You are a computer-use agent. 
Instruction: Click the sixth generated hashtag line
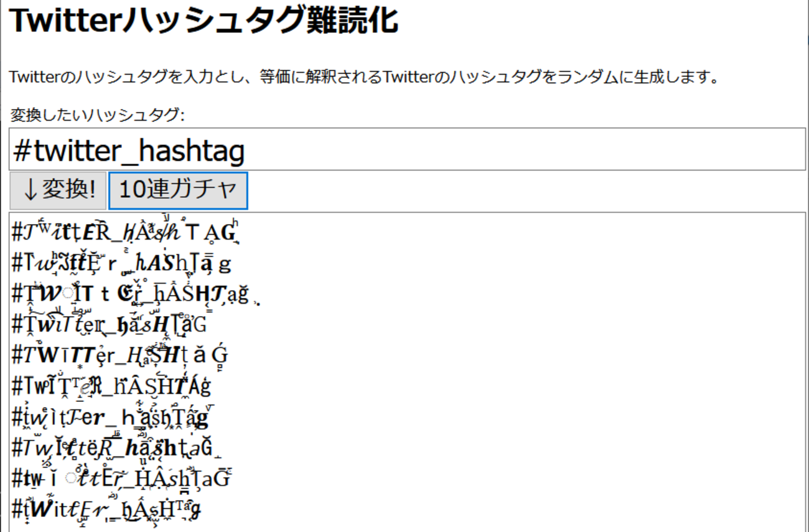point(112,386)
